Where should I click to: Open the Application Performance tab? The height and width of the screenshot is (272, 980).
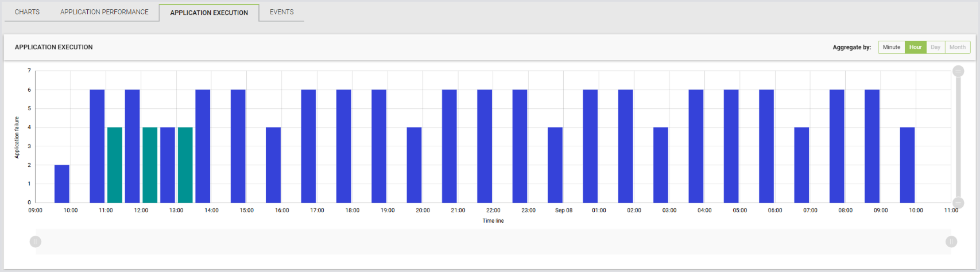(104, 12)
